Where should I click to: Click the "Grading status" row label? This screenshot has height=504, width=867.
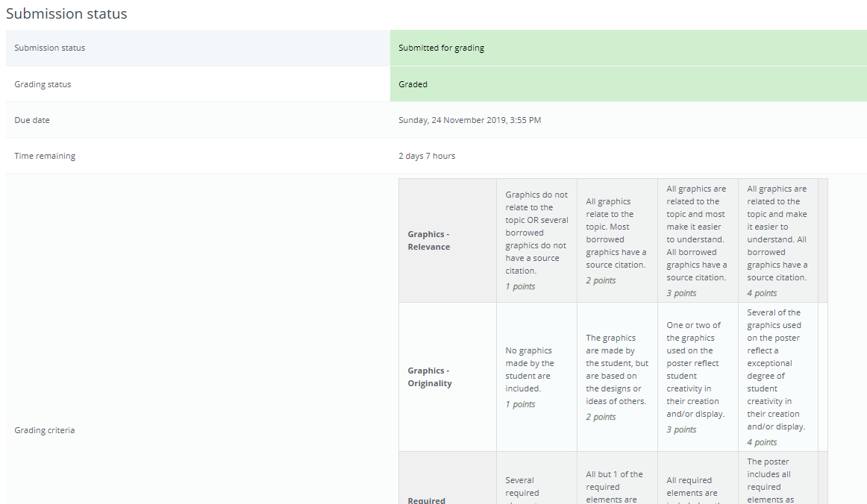pos(43,84)
